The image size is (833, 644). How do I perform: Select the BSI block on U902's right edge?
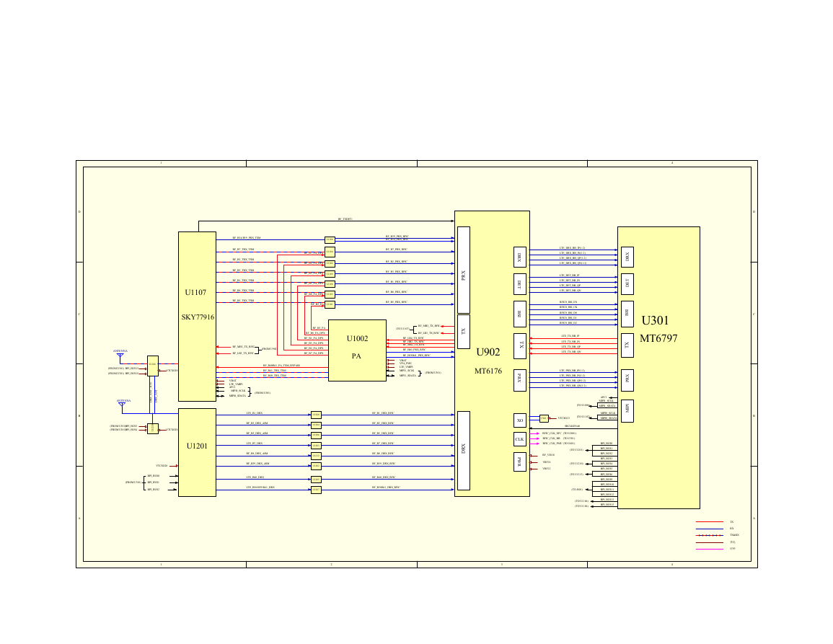pos(519,314)
